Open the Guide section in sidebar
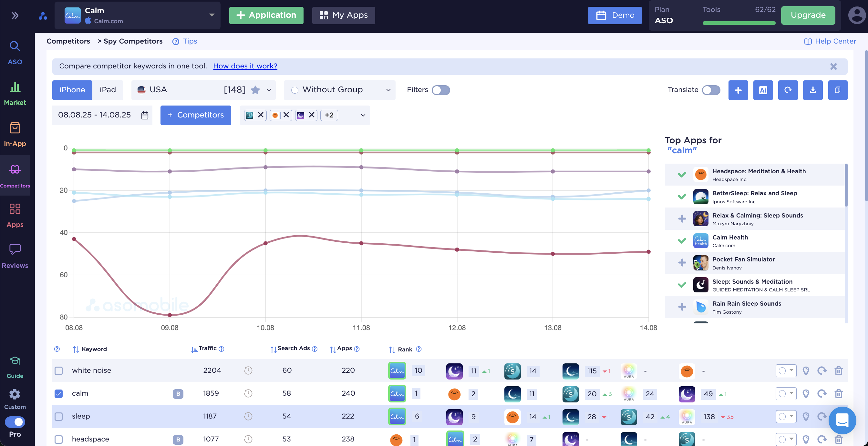Screen dimensions: 868x446 click(x=15, y=368)
